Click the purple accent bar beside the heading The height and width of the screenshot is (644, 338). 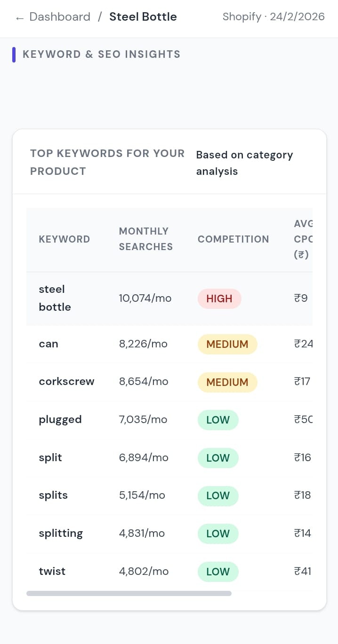15,55
